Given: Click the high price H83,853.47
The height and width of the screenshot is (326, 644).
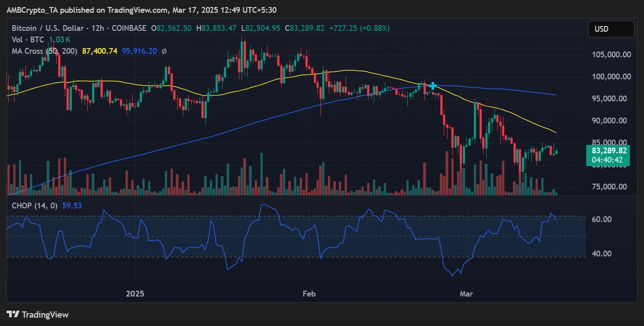Looking at the screenshot, I should 216,28.
